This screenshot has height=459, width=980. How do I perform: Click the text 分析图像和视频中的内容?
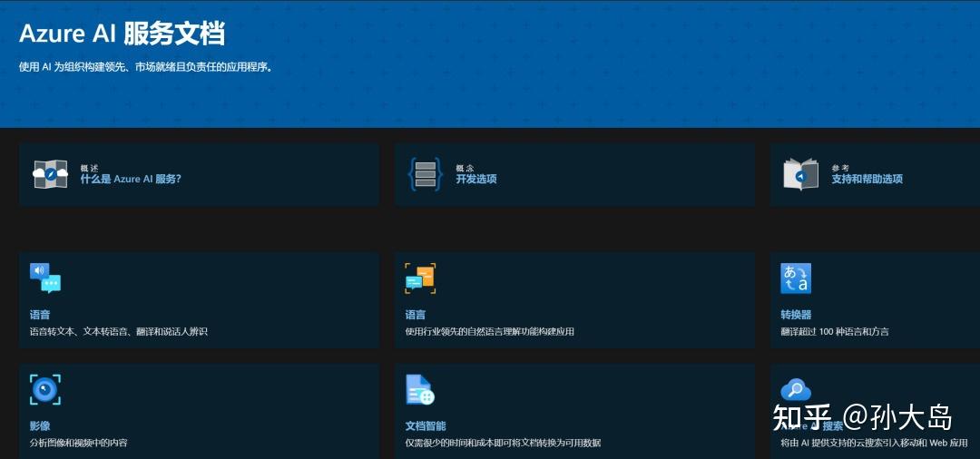[x=79, y=443]
